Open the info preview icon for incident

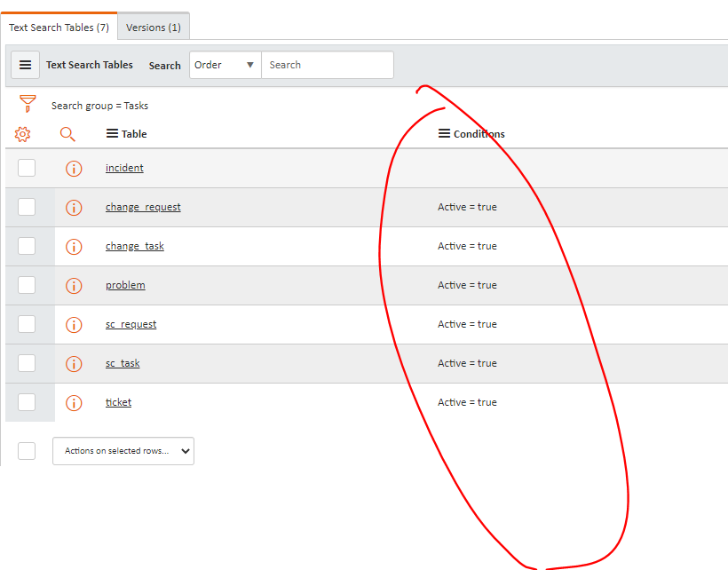coord(74,168)
